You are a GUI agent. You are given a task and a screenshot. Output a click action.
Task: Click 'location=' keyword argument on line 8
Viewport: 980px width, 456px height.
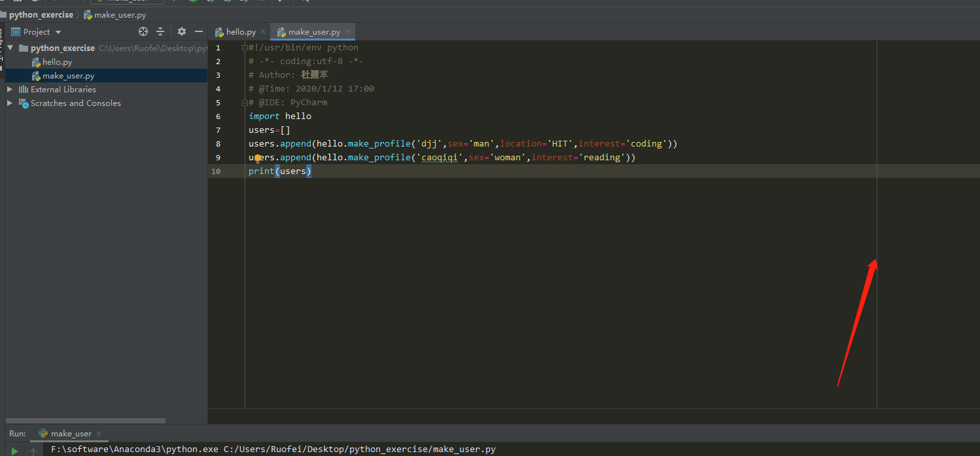coord(524,144)
